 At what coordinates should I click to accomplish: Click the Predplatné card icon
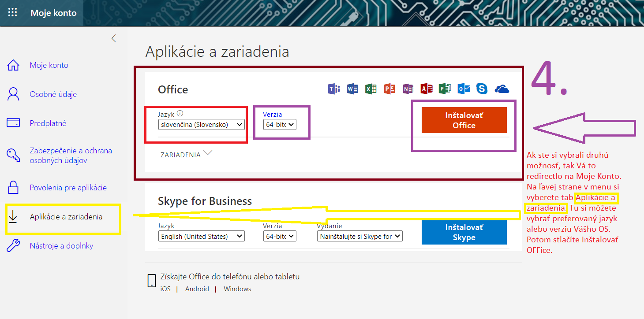pos(14,123)
